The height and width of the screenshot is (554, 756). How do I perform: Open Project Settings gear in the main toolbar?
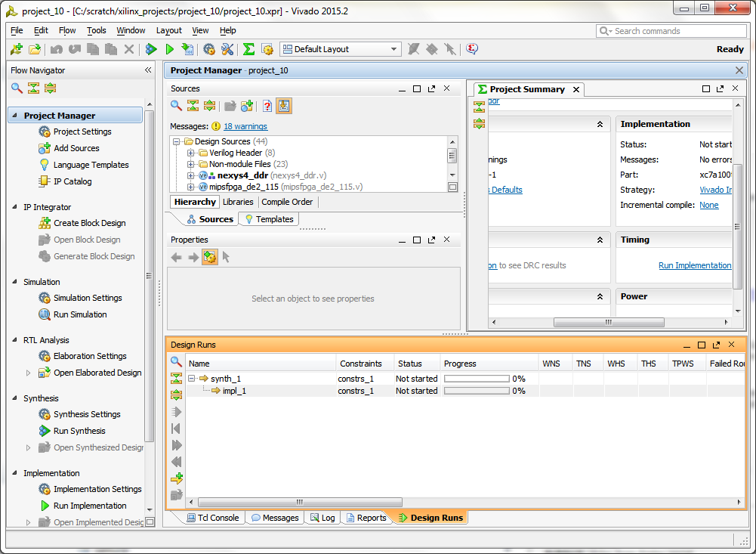[208, 49]
